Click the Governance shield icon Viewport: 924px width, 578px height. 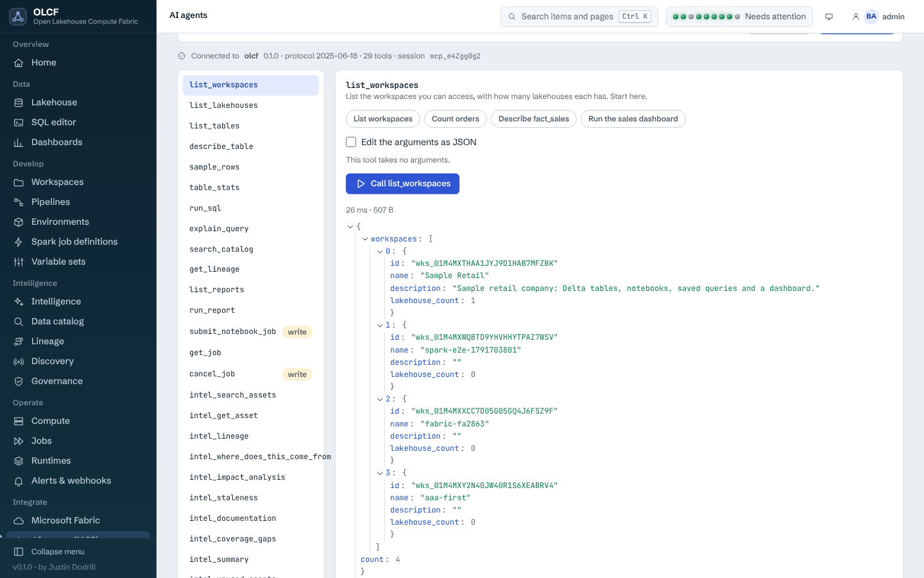19,381
